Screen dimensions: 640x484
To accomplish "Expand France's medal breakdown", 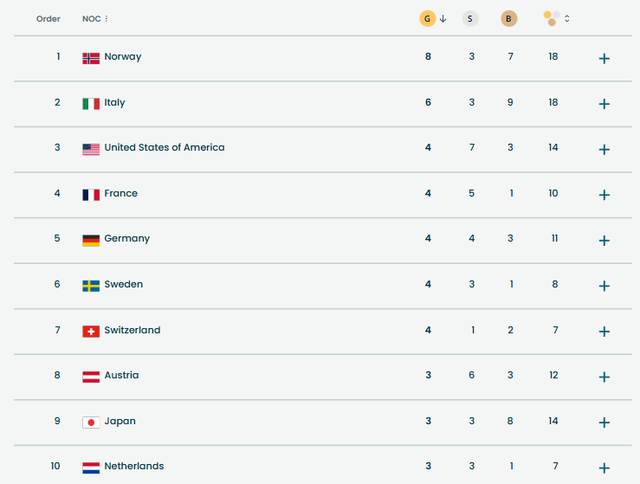I will pos(604,195).
